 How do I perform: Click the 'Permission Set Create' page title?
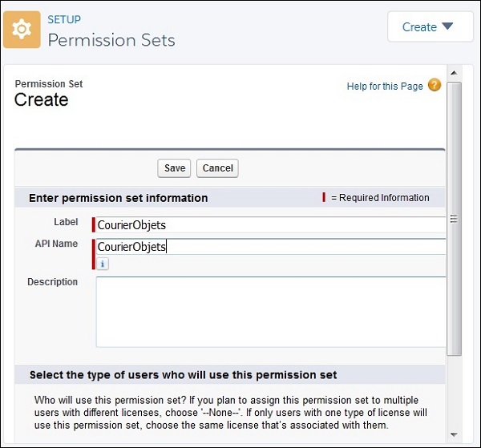(x=42, y=99)
